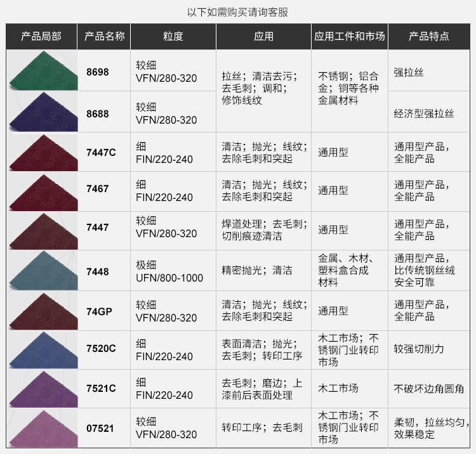
Task: Click the 粒度 column header
Action: click(x=173, y=37)
